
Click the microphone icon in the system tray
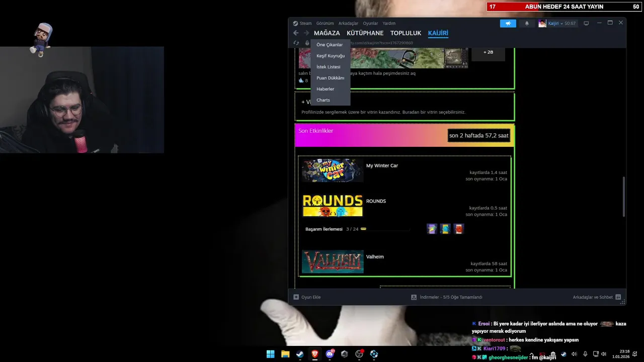pyautogui.click(x=585, y=354)
